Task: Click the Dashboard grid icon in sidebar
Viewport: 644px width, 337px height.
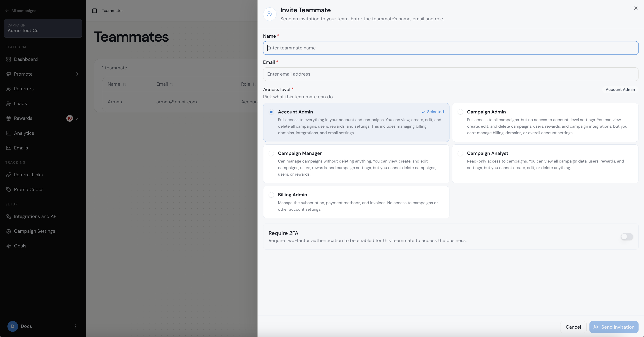Action: (x=9, y=59)
